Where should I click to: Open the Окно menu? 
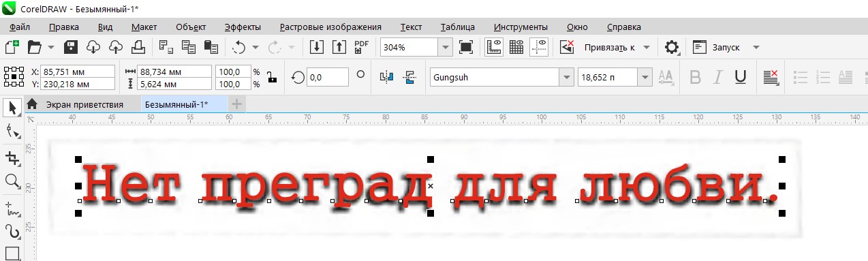click(x=577, y=27)
